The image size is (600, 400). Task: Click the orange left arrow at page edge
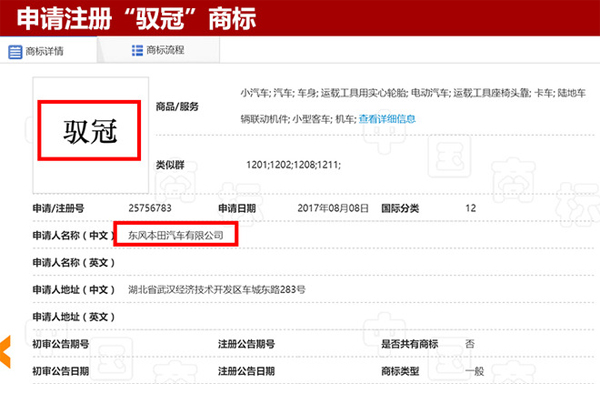tap(4, 351)
